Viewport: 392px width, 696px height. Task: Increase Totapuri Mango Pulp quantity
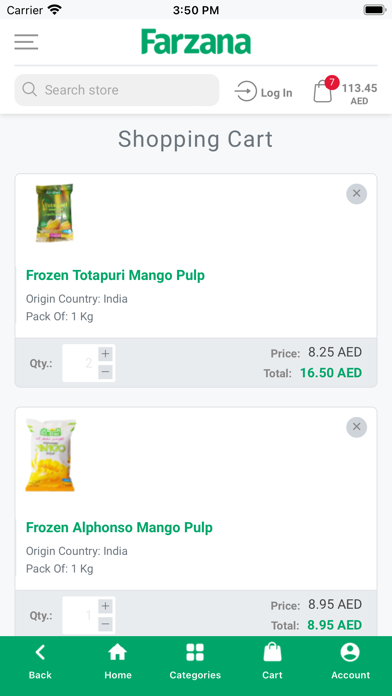pos(105,354)
